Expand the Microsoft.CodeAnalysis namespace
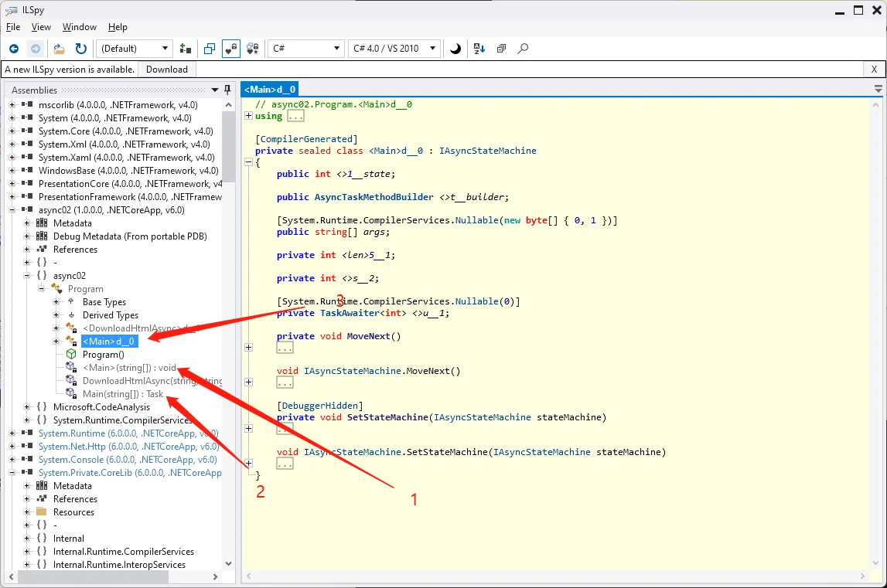The height and width of the screenshot is (588, 887). pos(26,406)
